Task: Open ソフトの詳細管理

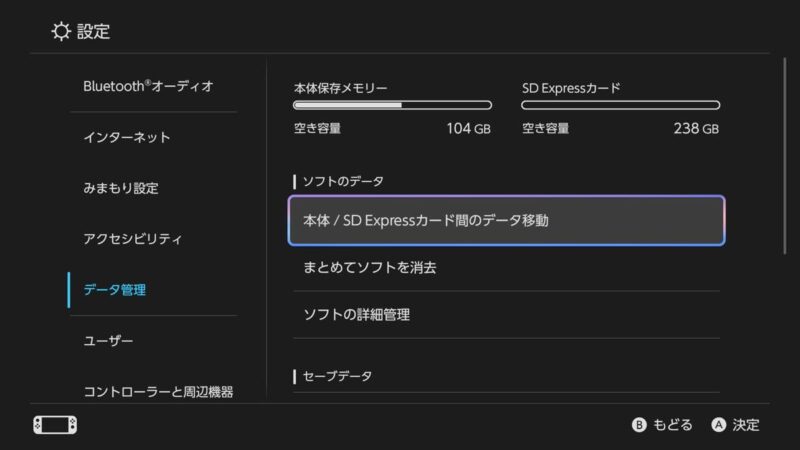Action: [x=507, y=315]
